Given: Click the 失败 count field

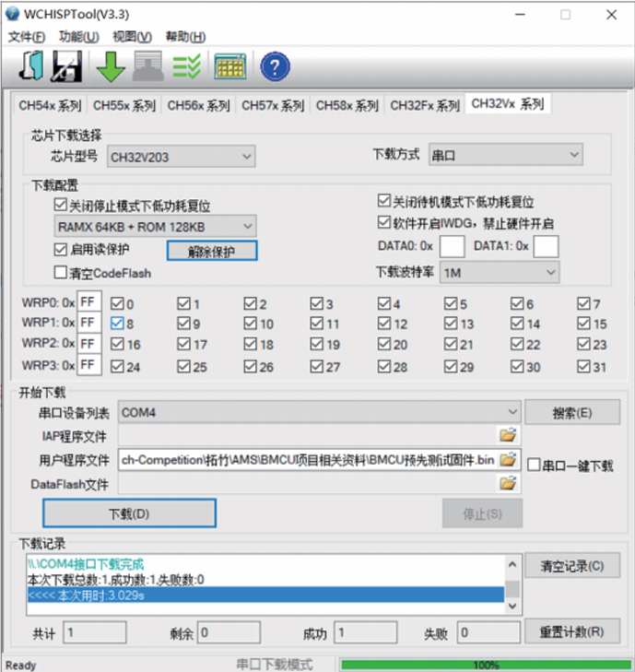Looking at the screenshot, I should pos(488,632).
